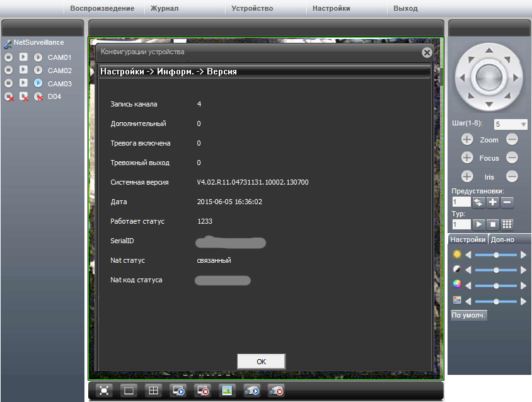Switch to the Настройки tab in the right panel
532x402 pixels.
[x=468, y=239]
